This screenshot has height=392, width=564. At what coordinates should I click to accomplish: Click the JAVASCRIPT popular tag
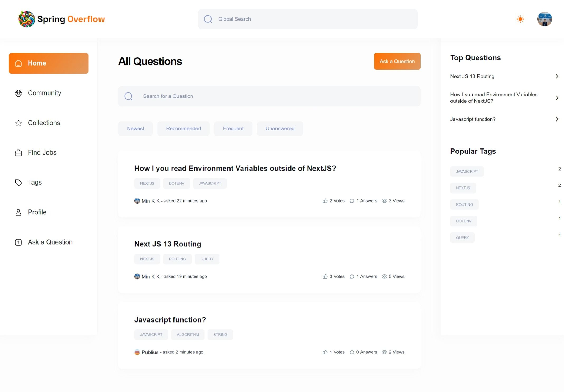click(467, 172)
